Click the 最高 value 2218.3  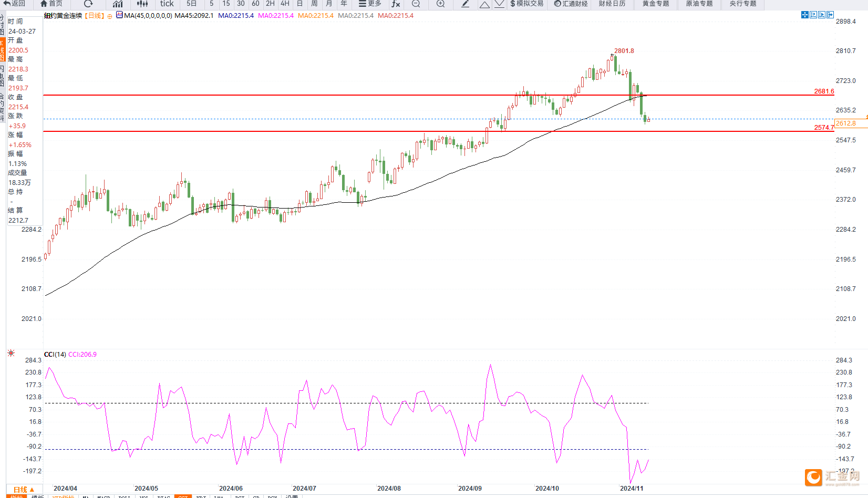[18, 69]
